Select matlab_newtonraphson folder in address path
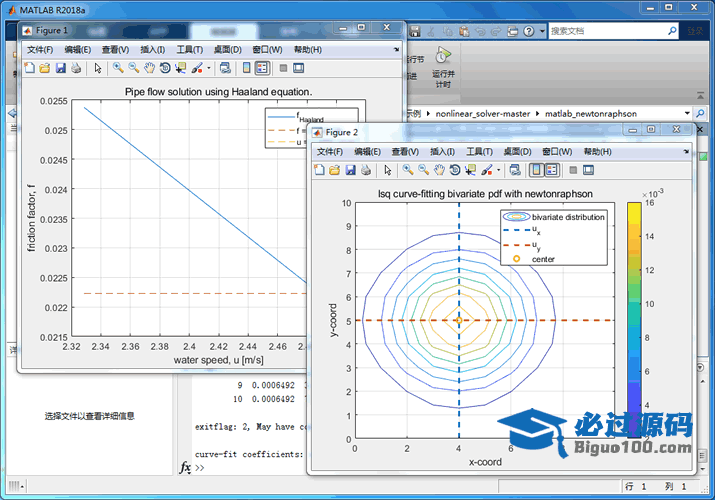 [591, 113]
